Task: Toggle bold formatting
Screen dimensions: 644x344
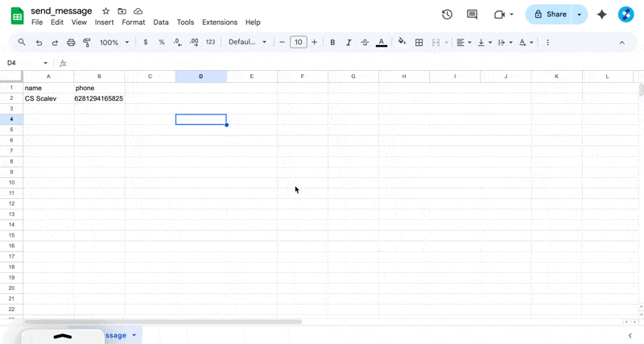Action: pos(332,43)
